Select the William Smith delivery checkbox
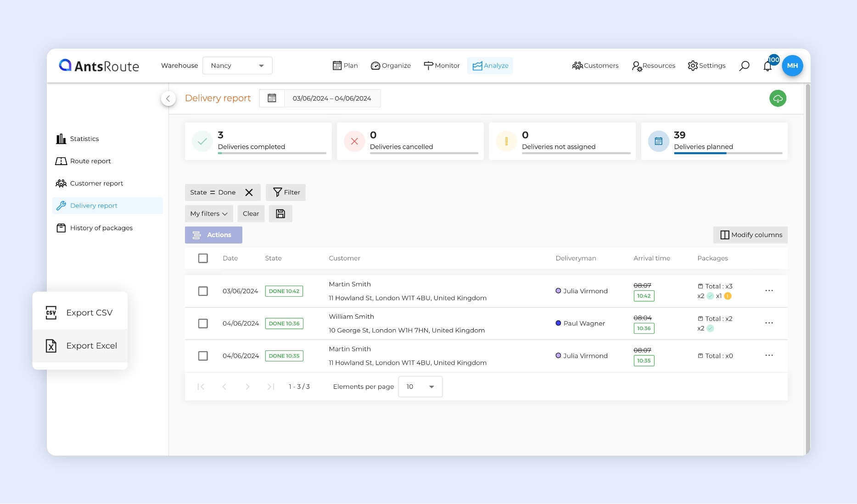857x504 pixels. click(x=203, y=324)
